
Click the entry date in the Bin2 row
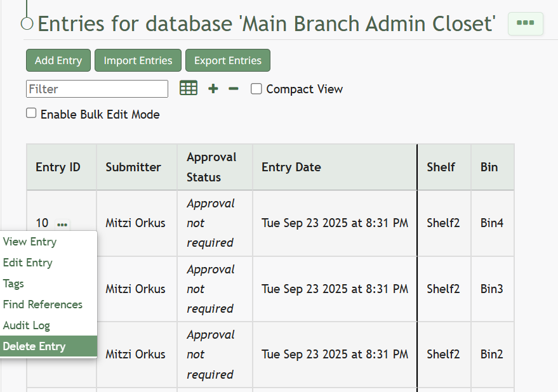(x=335, y=355)
